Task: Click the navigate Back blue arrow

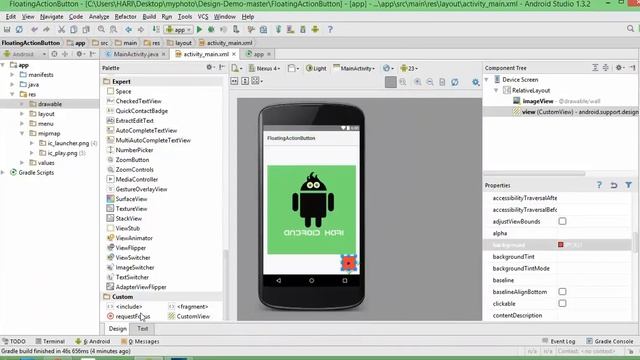Action: 129,29
